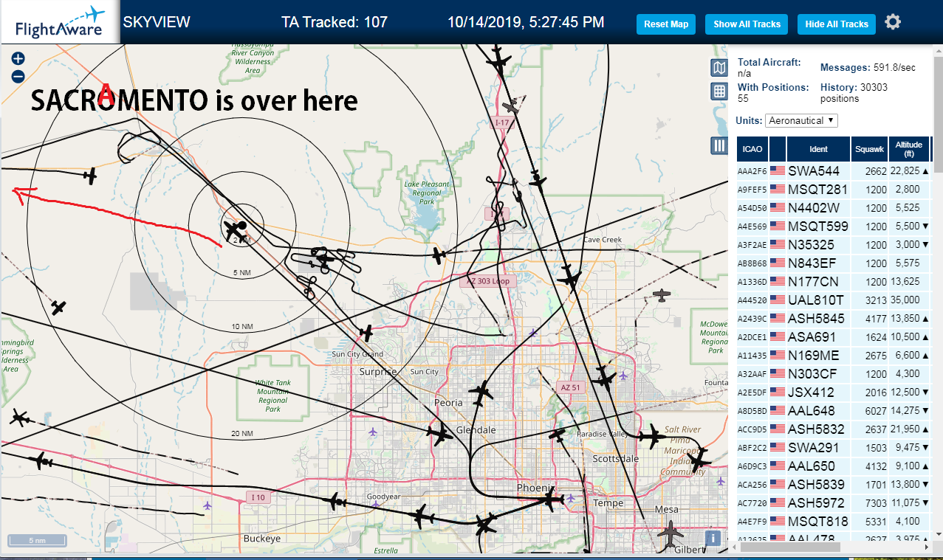The image size is (943, 560).
Task: Click the US flag in SWA544 row
Action: [778, 170]
